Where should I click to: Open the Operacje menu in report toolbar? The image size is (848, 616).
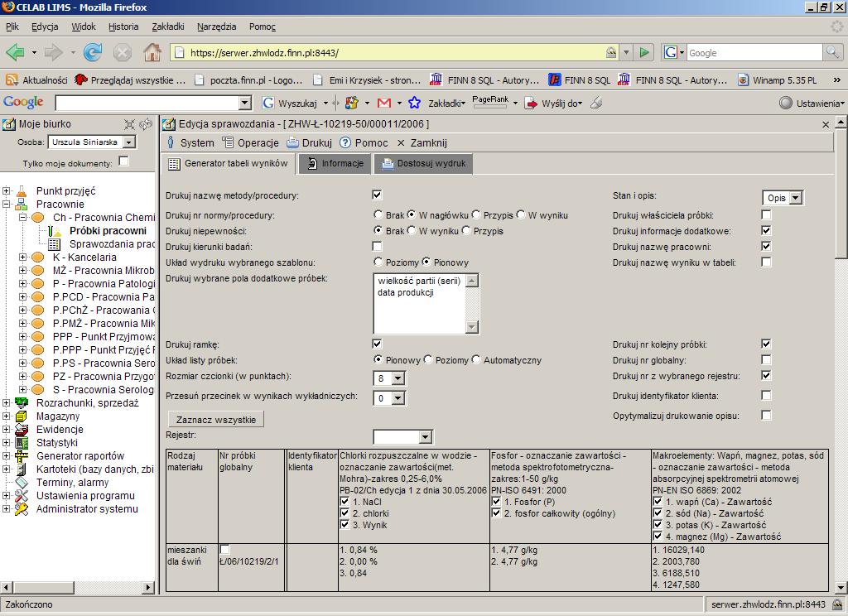click(x=251, y=142)
